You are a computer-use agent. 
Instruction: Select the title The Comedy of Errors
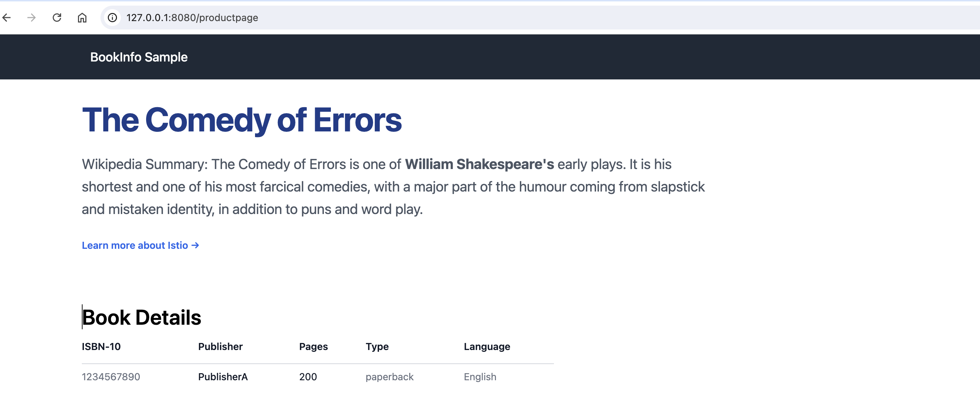click(x=242, y=120)
